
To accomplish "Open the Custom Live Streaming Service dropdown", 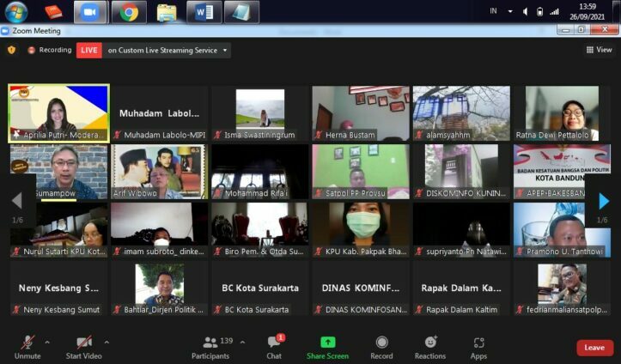I will pyautogui.click(x=167, y=51).
